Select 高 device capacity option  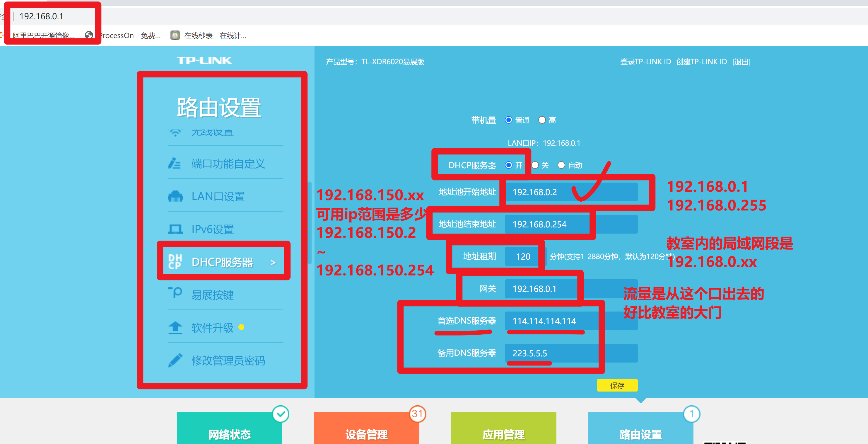[x=542, y=120]
